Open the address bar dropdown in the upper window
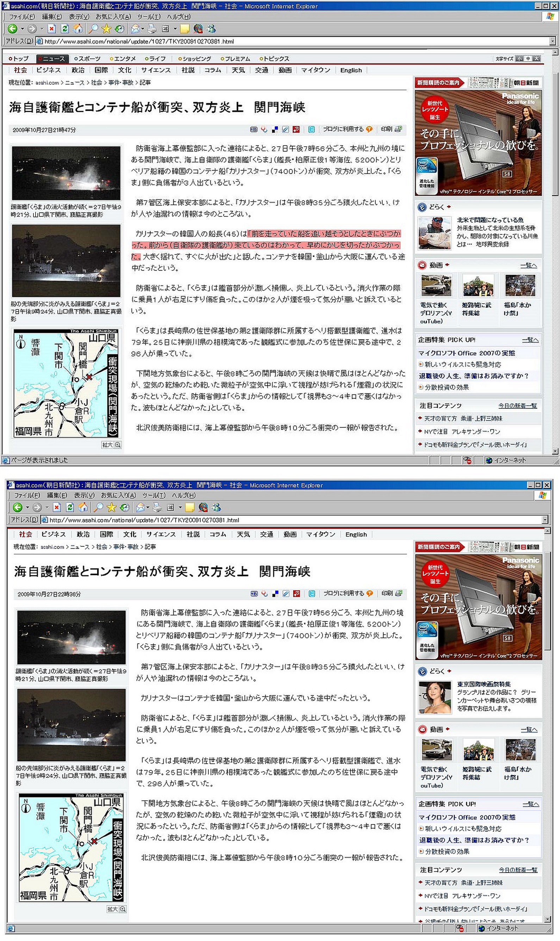The image size is (560, 941). click(553, 41)
